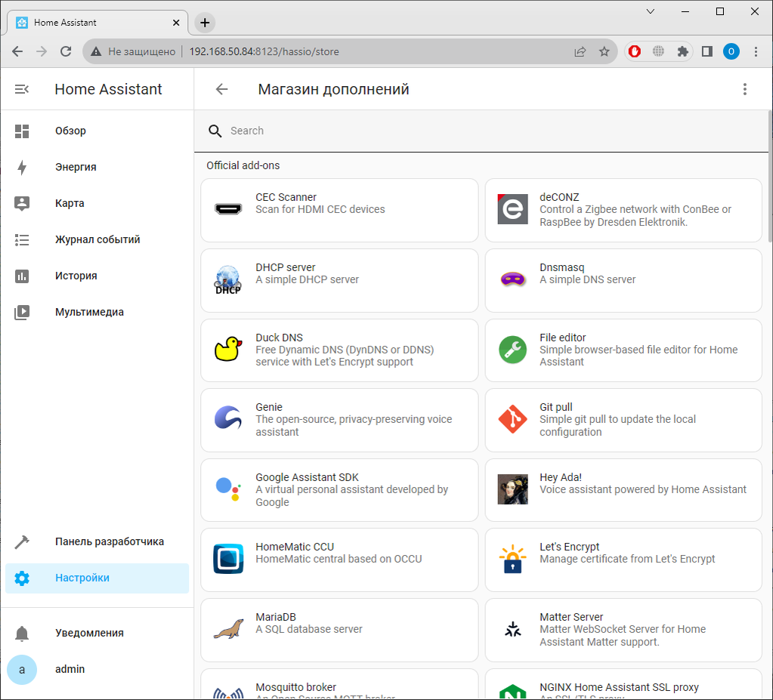The height and width of the screenshot is (700, 773).
Task: Click the not-secure warning indicator
Action: click(x=135, y=51)
